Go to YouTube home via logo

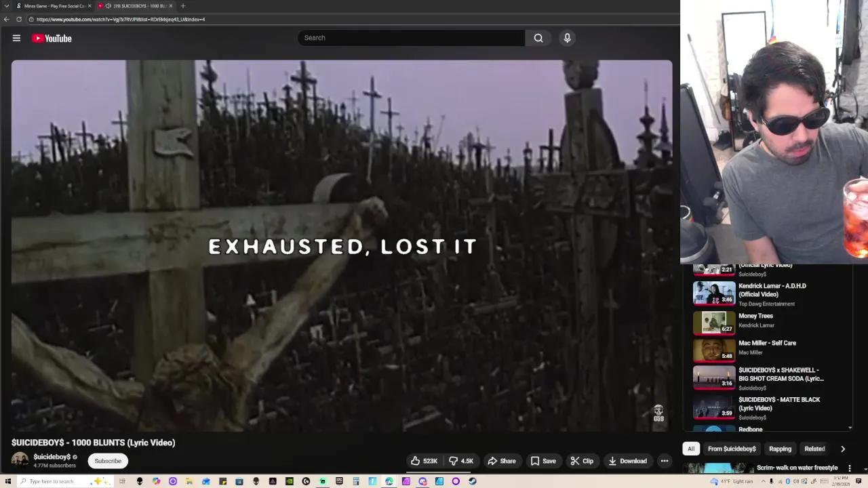52,39
